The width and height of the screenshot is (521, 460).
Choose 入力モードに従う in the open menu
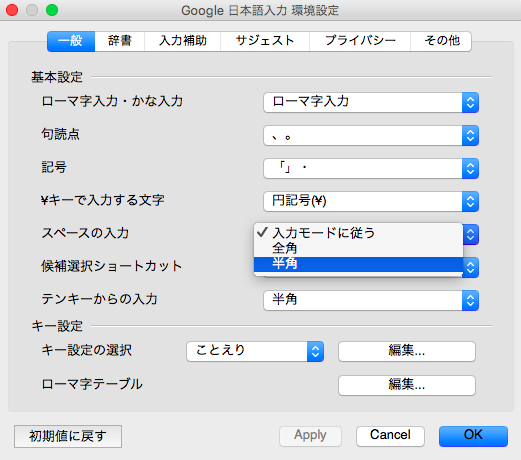pyautogui.click(x=358, y=233)
